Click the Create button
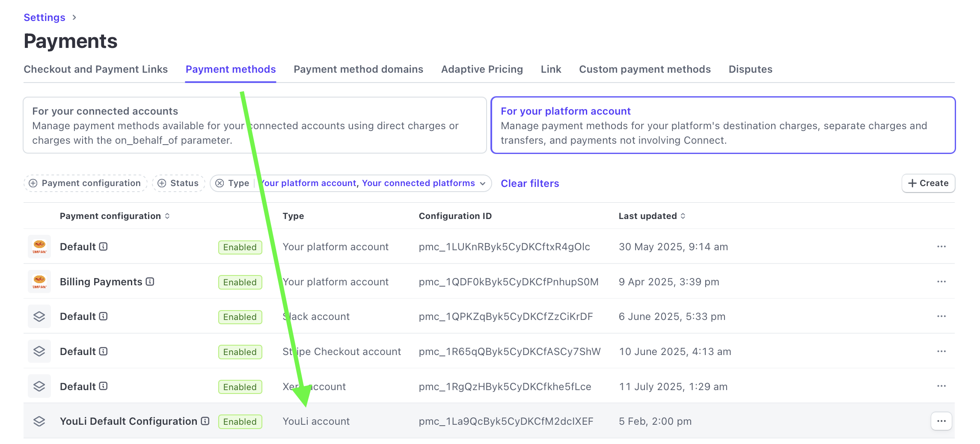The width and height of the screenshot is (980, 444). (928, 183)
